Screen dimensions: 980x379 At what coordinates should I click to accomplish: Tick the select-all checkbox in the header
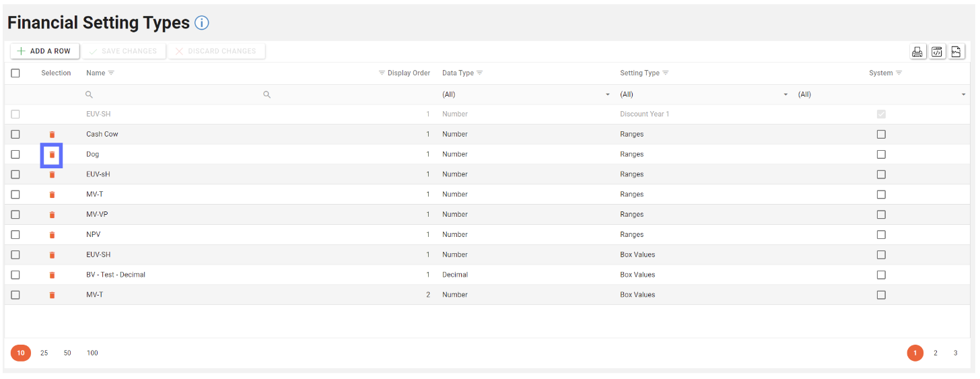tap(15, 73)
